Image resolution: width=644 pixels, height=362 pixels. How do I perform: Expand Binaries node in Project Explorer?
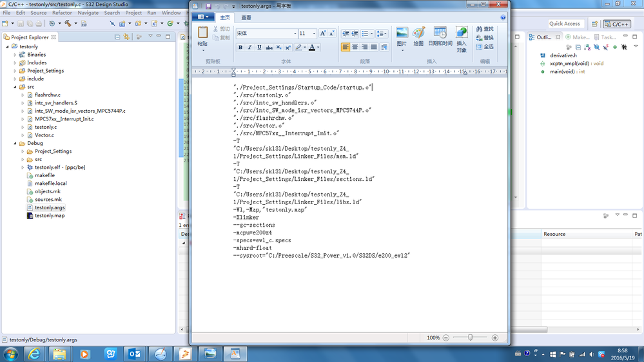click(15, 55)
